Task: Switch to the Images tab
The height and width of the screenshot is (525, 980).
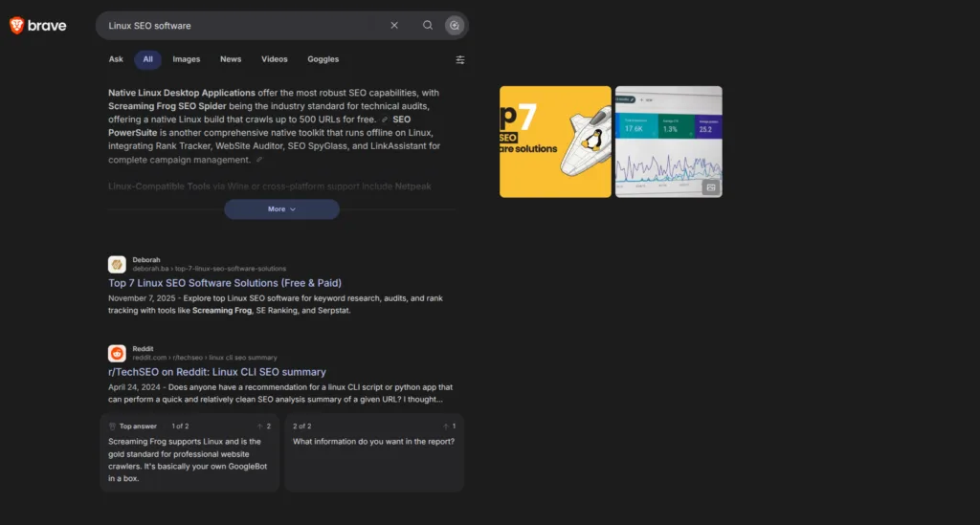Action: pos(187,59)
